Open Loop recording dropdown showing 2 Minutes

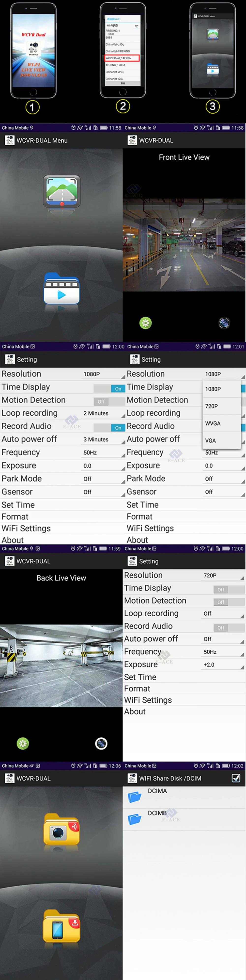coord(103,413)
